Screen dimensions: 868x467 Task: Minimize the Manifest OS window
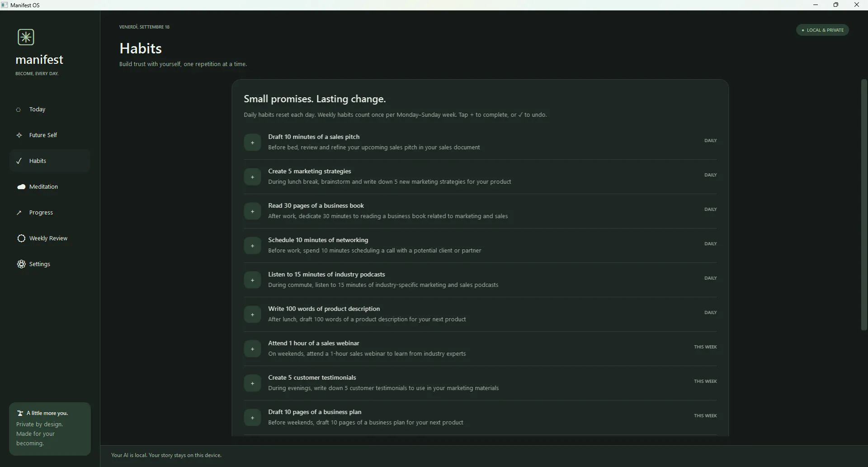816,5
